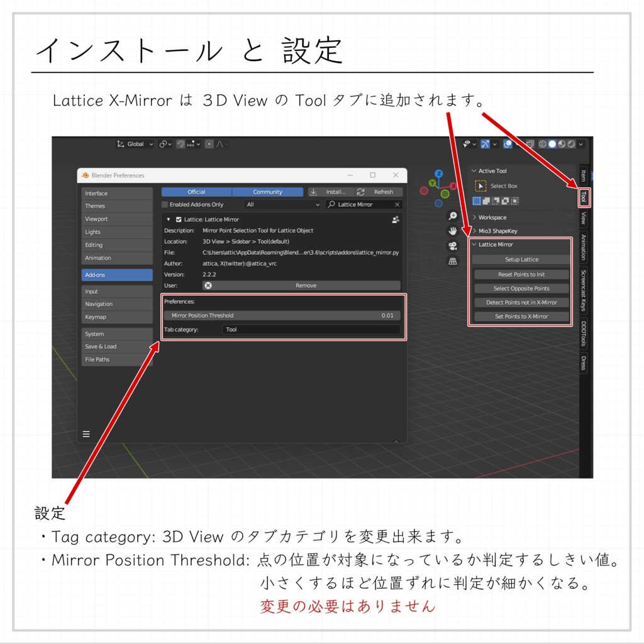This screenshot has height=644, width=644.
Task: Open the All add-on category dropdown
Action: (283, 204)
